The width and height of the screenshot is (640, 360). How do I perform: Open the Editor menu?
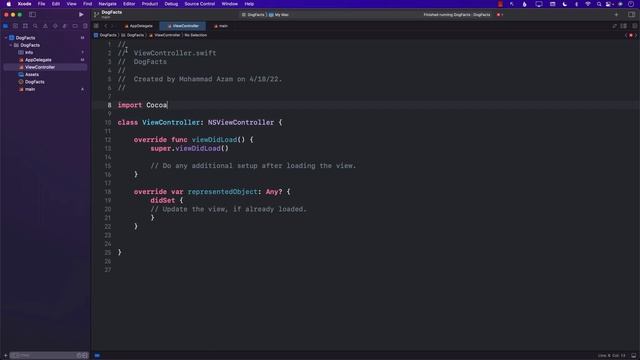(x=129, y=4)
